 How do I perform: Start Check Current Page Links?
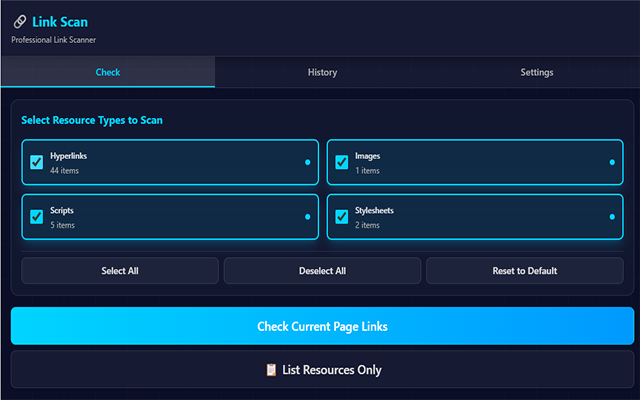click(322, 326)
